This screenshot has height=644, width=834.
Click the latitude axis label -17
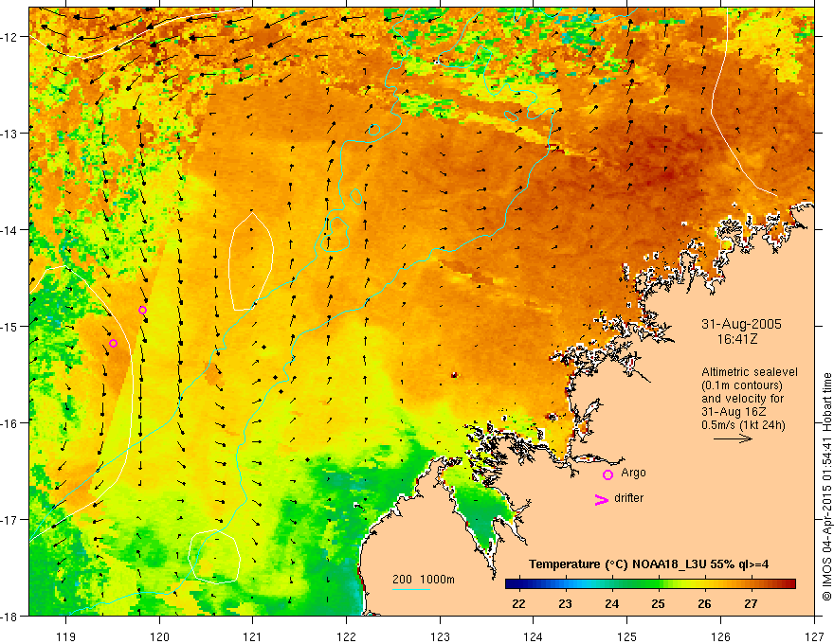click(10, 519)
